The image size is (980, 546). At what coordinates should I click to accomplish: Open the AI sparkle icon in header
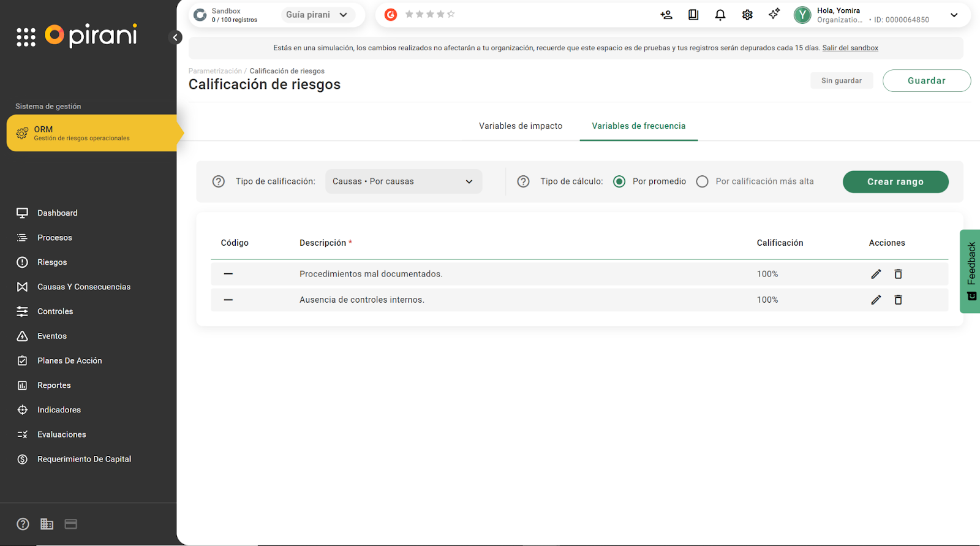pyautogui.click(x=774, y=14)
